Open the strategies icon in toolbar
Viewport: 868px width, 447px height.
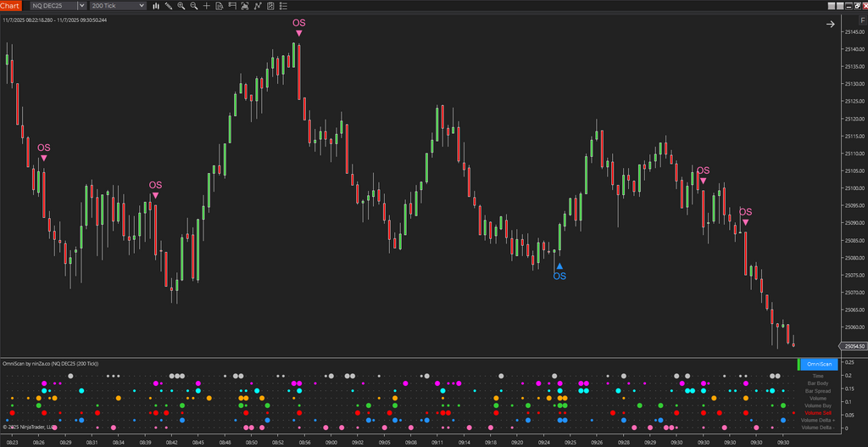coord(245,6)
